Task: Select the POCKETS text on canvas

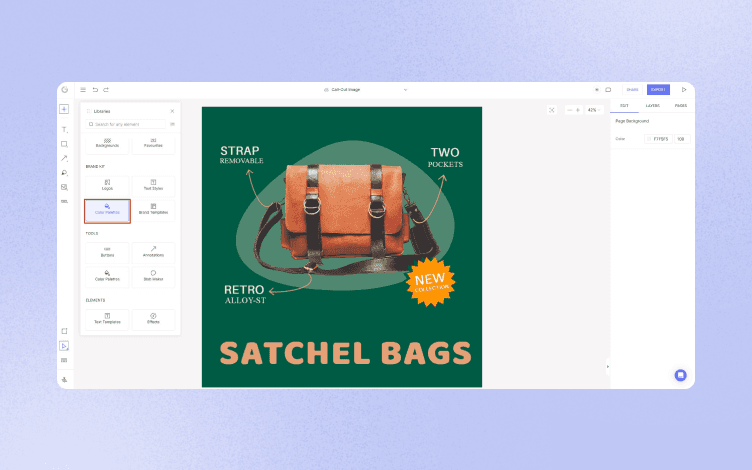Action: 445,164
